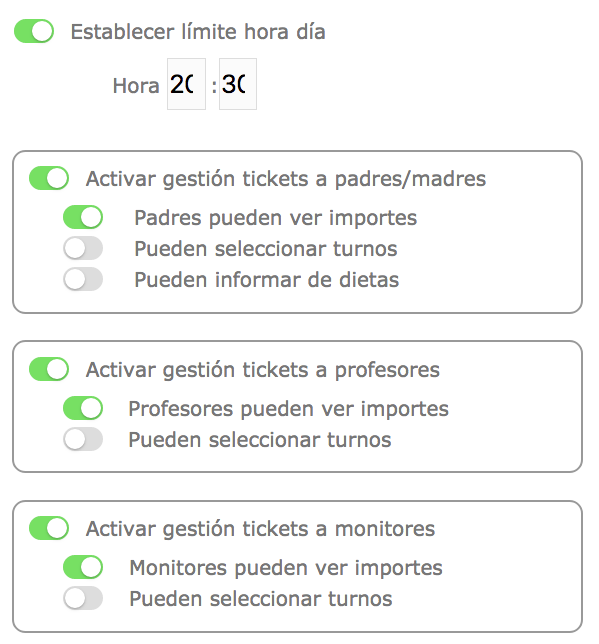The width and height of the screenshot is (599, 644).
Task: Disable Activar gestión tickets a profesores
Action: click(49, 369)
